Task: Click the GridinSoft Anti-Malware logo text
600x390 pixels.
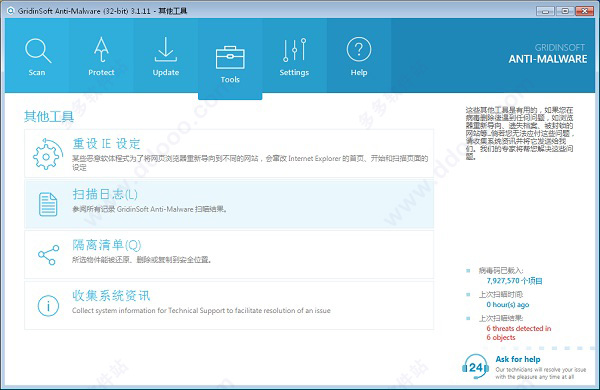Action: click(x=548, y=54)
